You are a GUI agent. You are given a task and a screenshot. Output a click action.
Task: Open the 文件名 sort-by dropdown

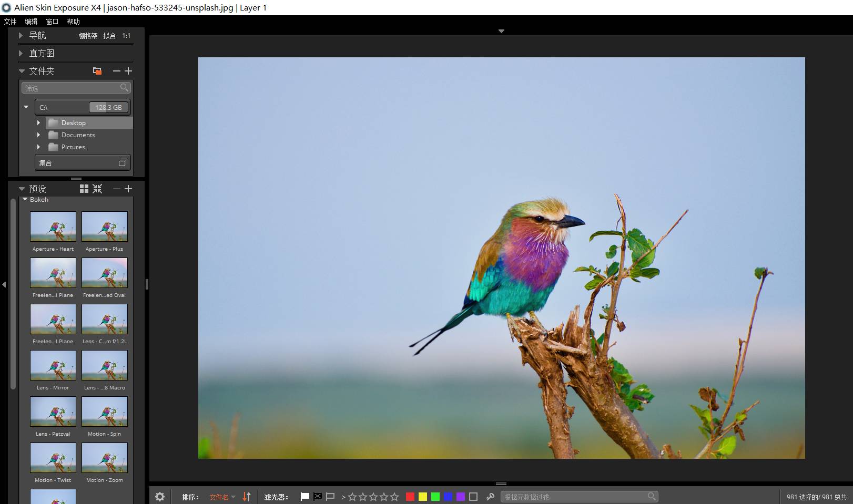222,497
